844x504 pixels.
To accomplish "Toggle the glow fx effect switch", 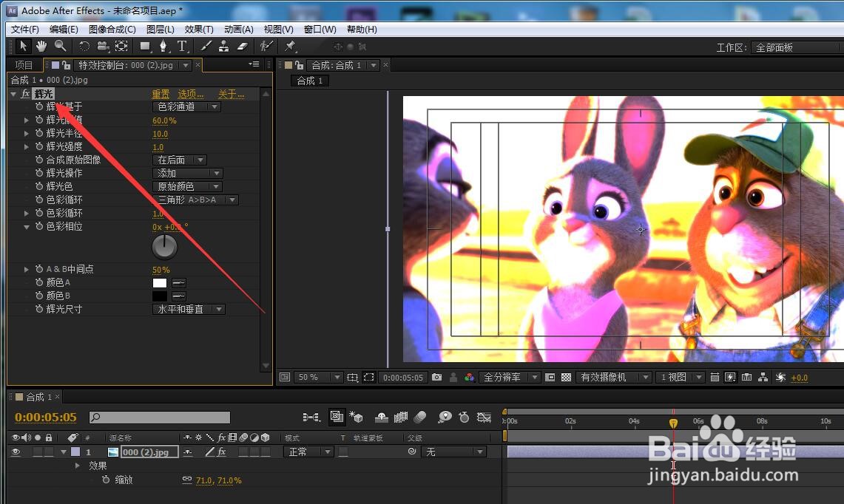I will tap(25, 94).
